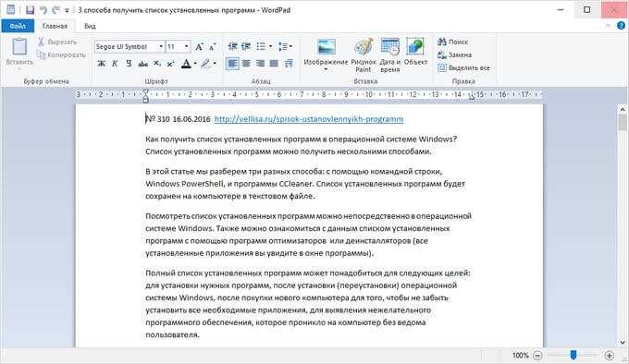
Task: Click the first-line indent marker on ruler
Action: point(145,91)
